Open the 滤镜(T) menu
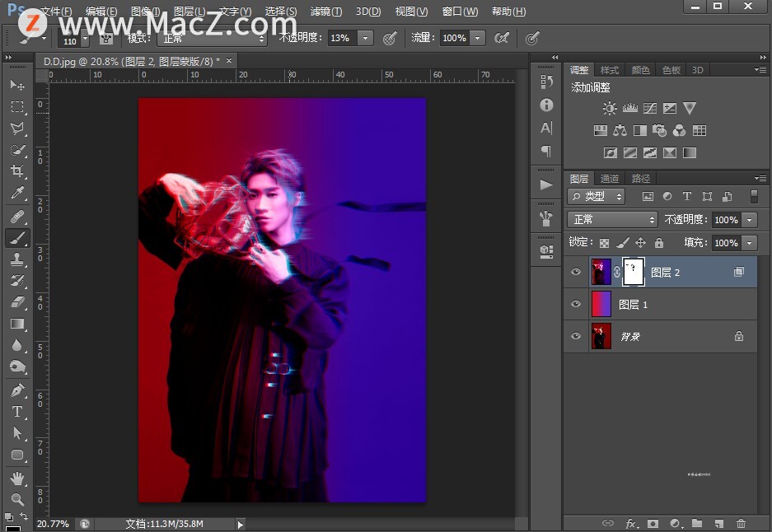772x532 pixels. point(326,11)
